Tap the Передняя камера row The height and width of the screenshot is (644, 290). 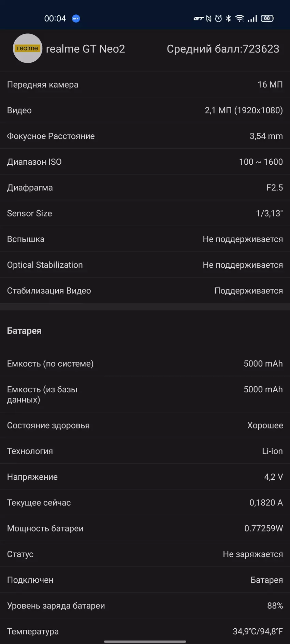click(145, 85)
